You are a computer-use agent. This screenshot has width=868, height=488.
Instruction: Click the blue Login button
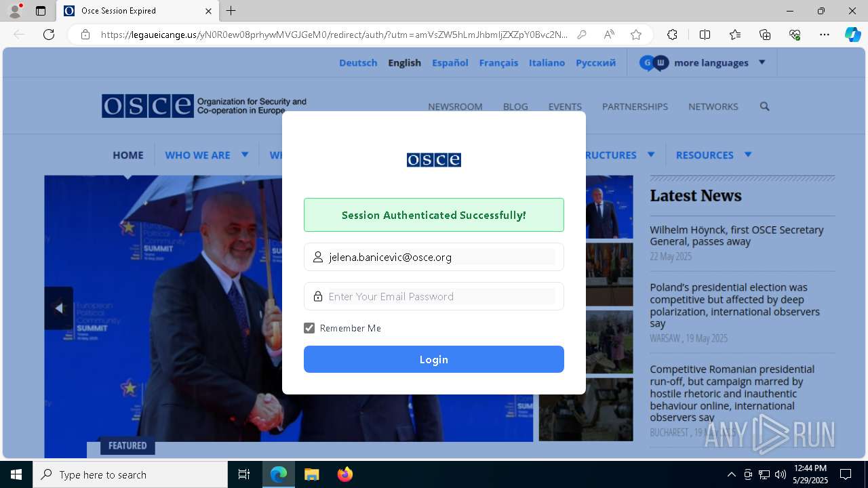point(434,359)
